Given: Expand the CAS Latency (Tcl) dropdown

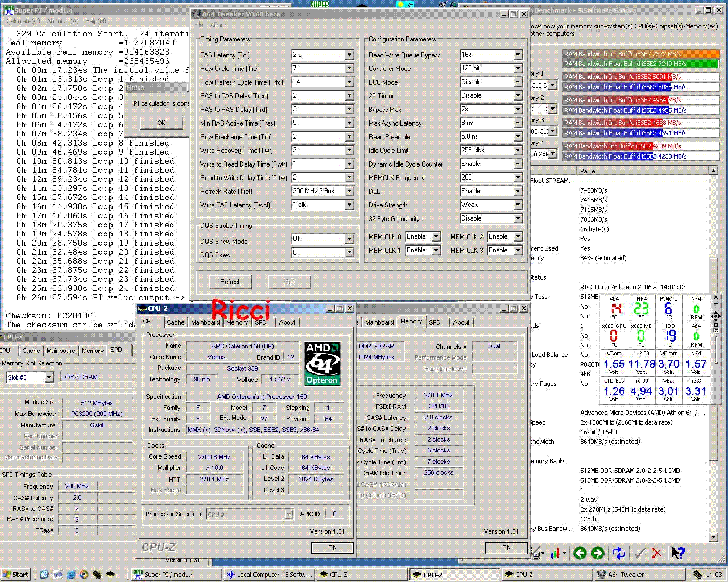Looking at the screenshot, I should [x=349, y=55].
